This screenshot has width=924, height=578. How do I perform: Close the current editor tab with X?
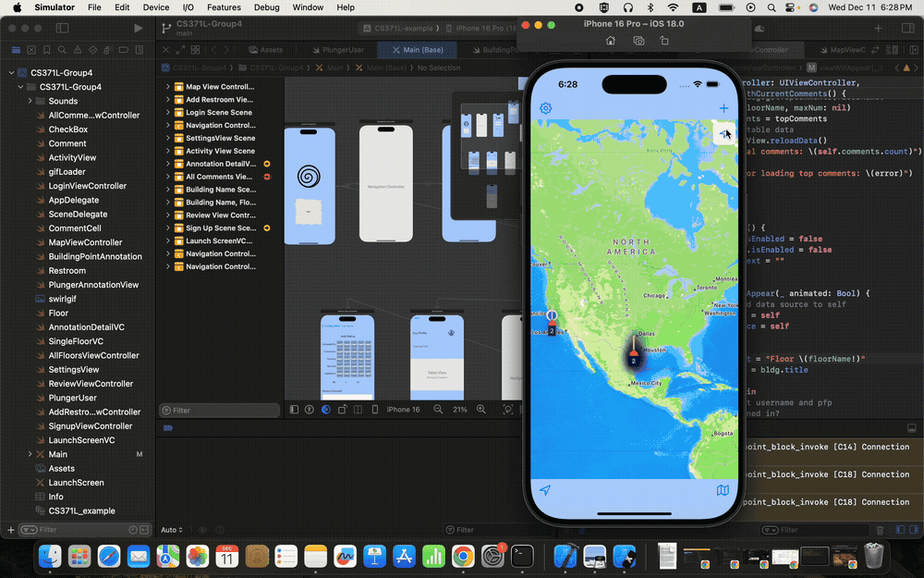click(x=165, y=50)
